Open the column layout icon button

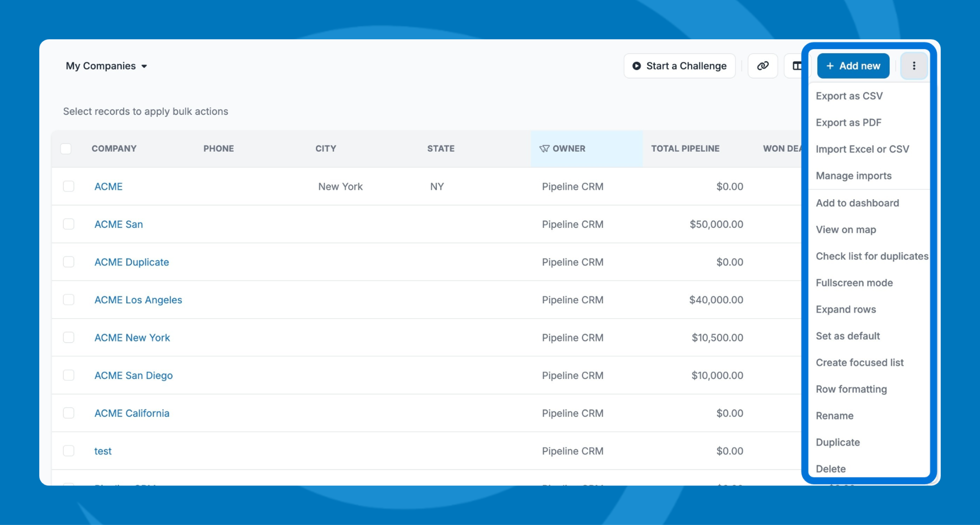coord(796,66)
